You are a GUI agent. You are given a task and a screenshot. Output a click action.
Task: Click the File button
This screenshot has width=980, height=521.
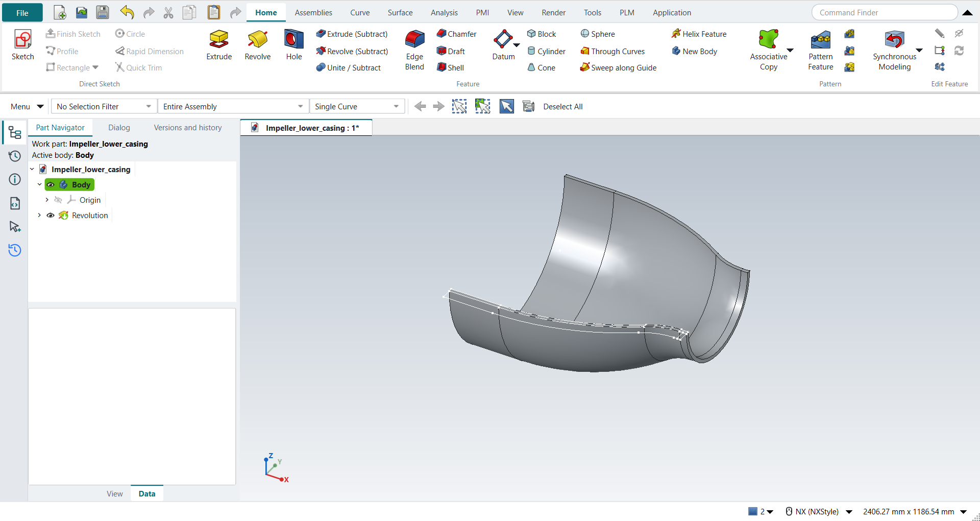[22, 13]
